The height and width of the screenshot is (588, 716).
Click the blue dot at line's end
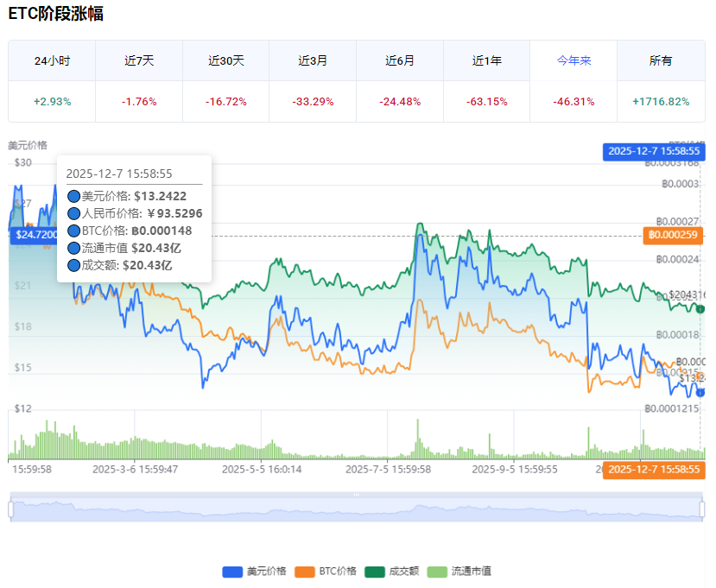coord(700,392)
